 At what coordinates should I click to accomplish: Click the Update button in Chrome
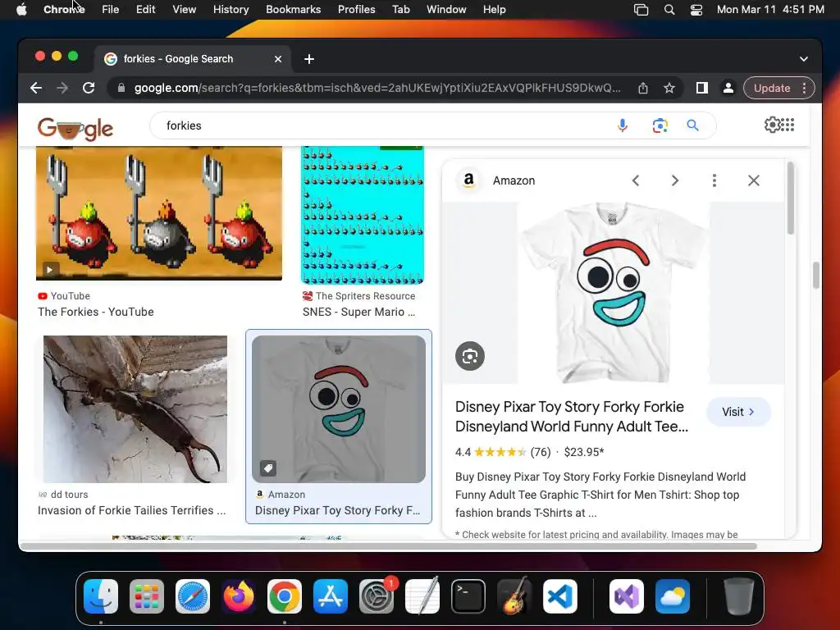tap(772, 88)
